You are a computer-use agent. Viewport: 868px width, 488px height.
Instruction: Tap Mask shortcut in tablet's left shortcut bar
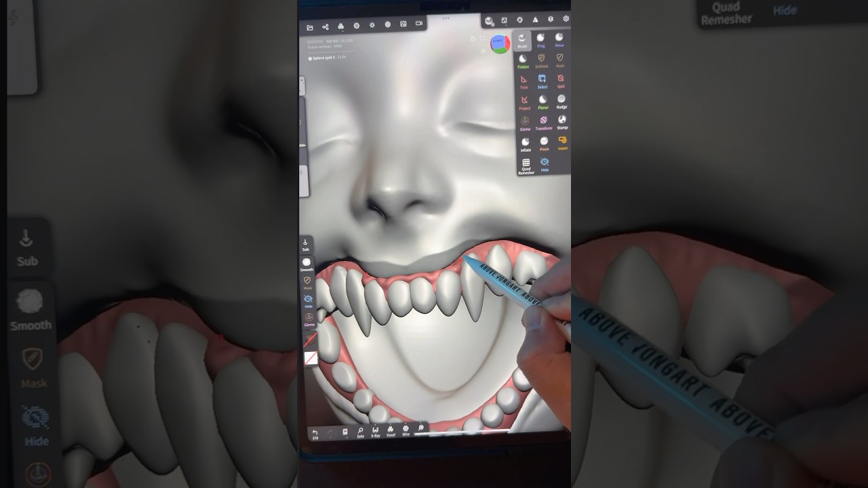(x=308, y=283)
